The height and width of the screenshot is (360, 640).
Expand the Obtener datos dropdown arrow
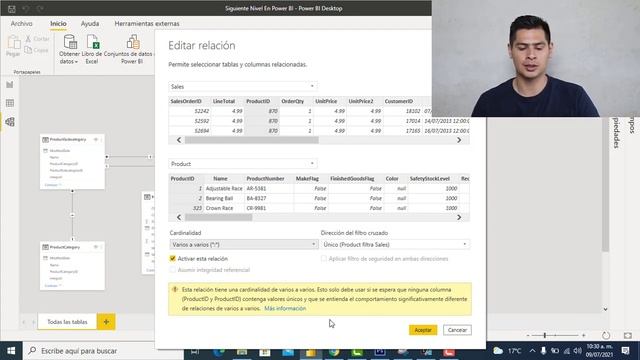click(x=76, y=62)
